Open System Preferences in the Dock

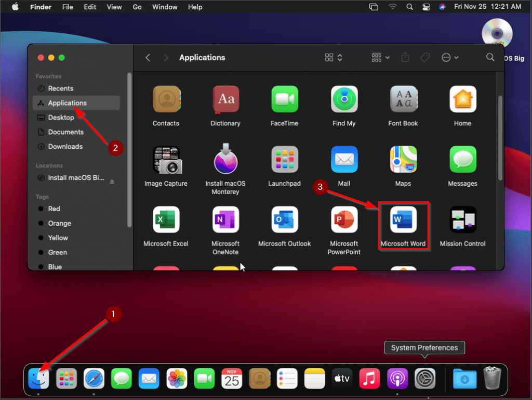425,378
